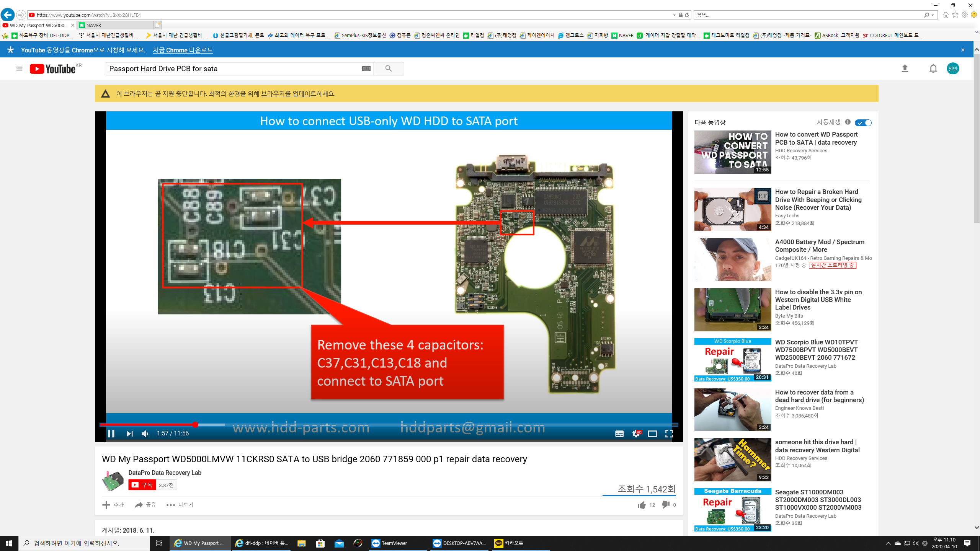
Task: Open TeamViewer from taskbar
Action: tap(398, 543)
